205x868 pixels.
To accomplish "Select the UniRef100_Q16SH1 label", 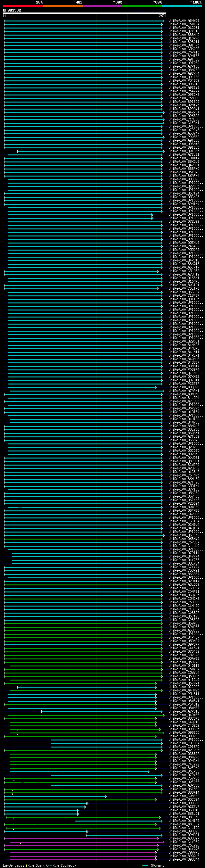I will 184,278.
